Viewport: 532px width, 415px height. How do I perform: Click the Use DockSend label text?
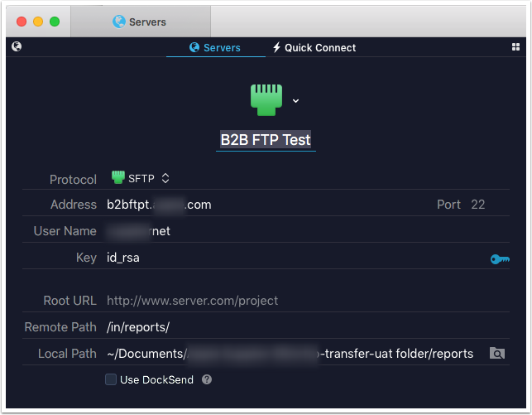click(156, 379)
